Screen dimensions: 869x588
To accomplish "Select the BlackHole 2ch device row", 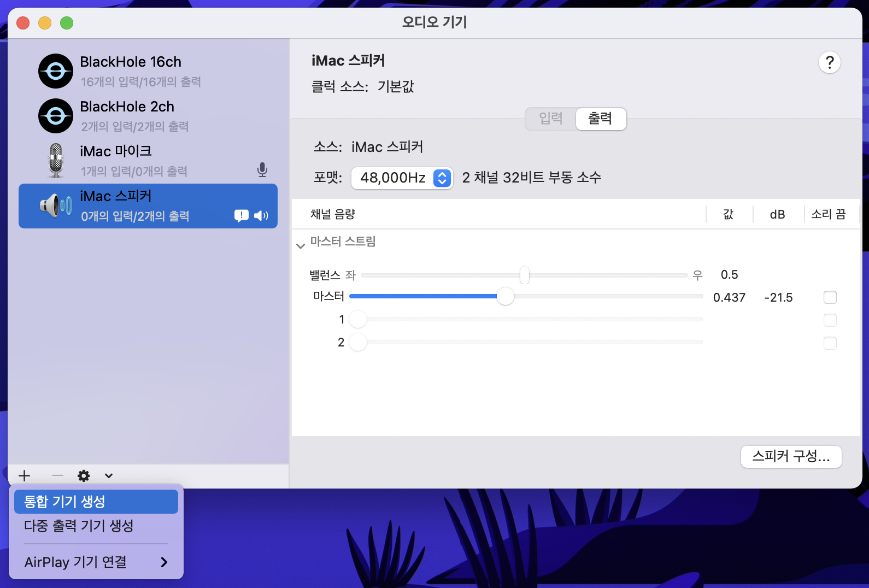I will point(148,116).
